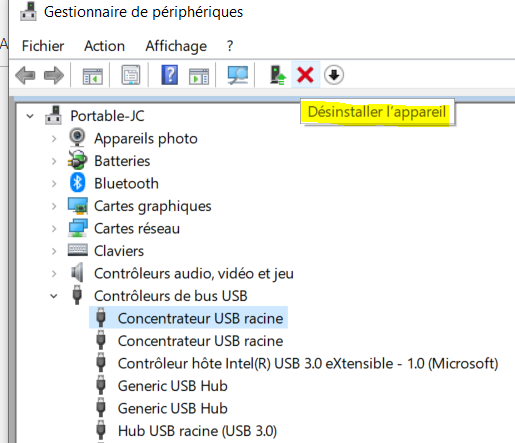Select Contrôleurs audio, vidéo et jeu label
Screen dimensions: 515x443
(x=194, y=274)
